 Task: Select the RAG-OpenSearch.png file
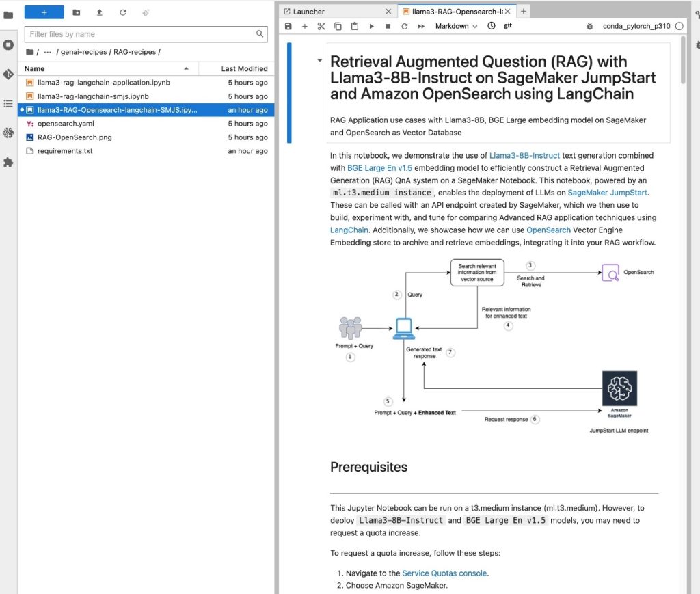(x=146, y=137)
